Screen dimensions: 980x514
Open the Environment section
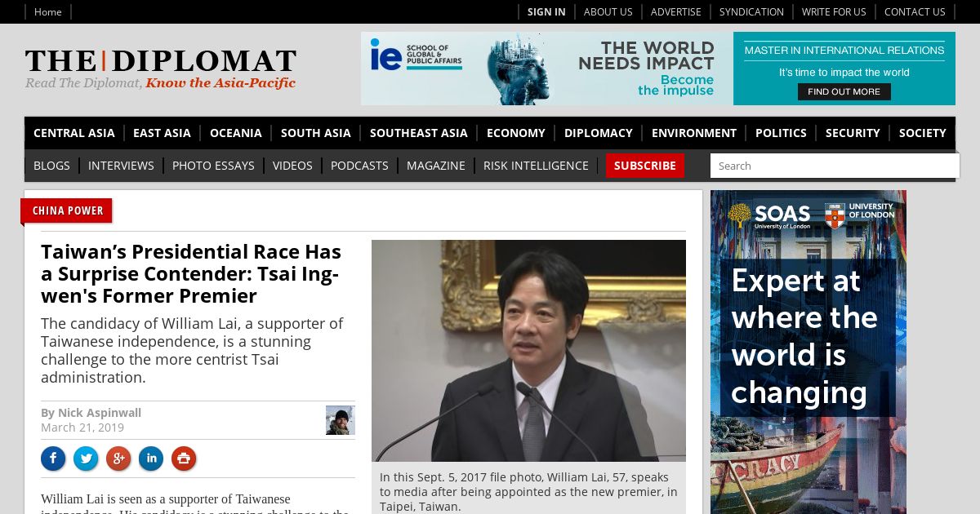(694, 133)
